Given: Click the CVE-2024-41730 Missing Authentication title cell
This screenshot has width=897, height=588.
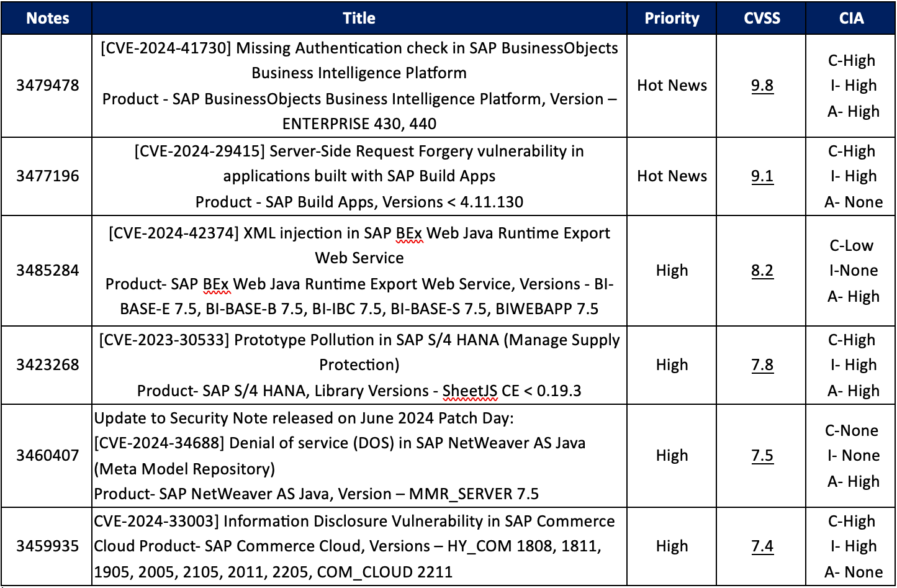Looking at the screenshot, I should point(359,86).
